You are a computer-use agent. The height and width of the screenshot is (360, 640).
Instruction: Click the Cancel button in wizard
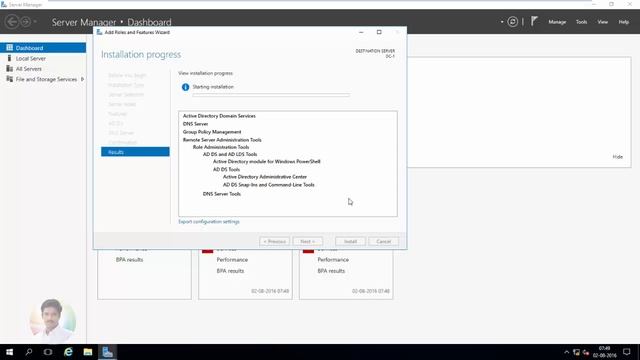[x=383, y=242]
